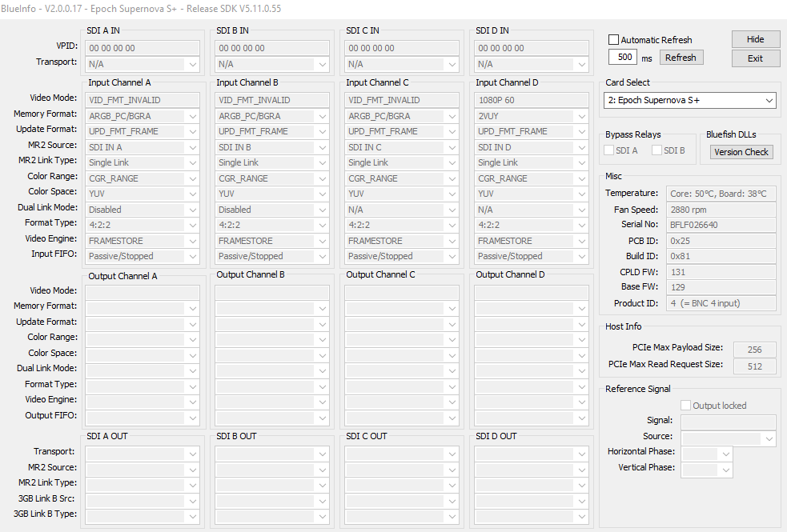Toggle the SDI A bypass relay checkbox

609,150
